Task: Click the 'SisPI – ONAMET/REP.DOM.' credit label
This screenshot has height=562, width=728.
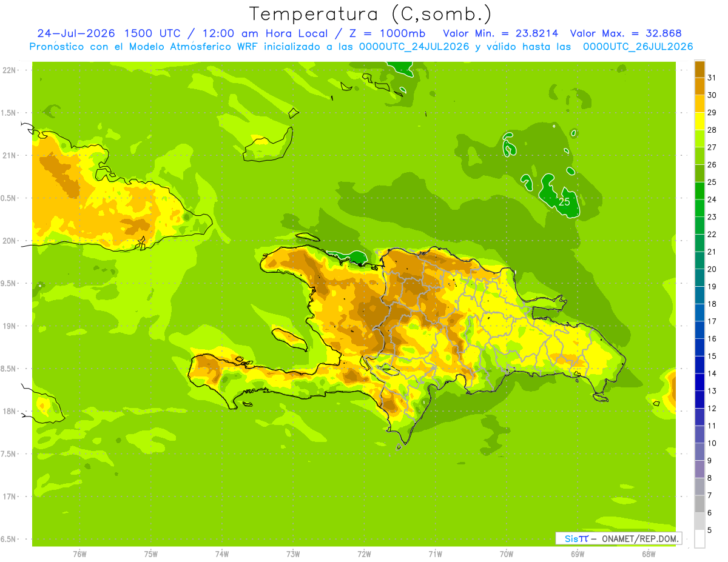Action: [x=619, y=538]
